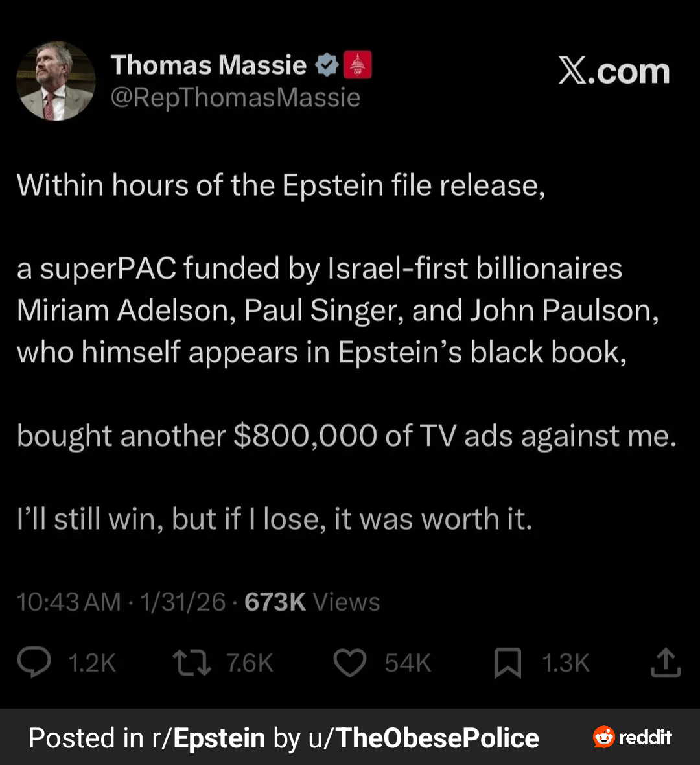Click the 673K Views count
This screenshot has width=700, height=765.
tap(312, 602)
